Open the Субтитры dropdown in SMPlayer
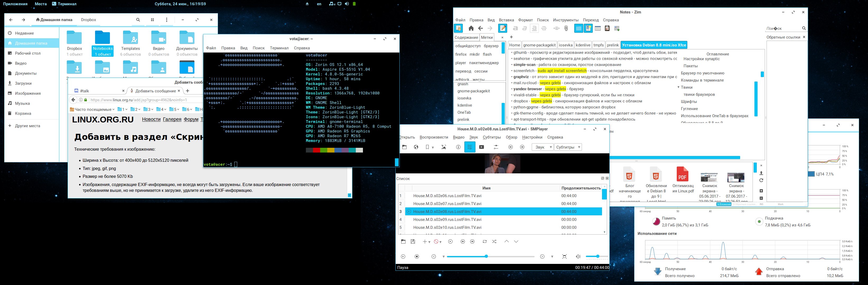The width and height of the screenshot is (868, 285). click(568, 147)
